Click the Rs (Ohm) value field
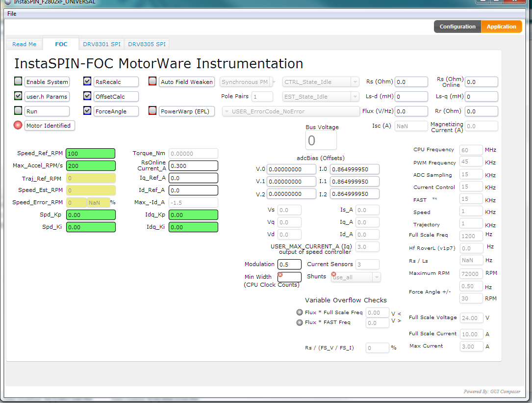This screenshot has height=403, width=532. (x=411, y=82)
